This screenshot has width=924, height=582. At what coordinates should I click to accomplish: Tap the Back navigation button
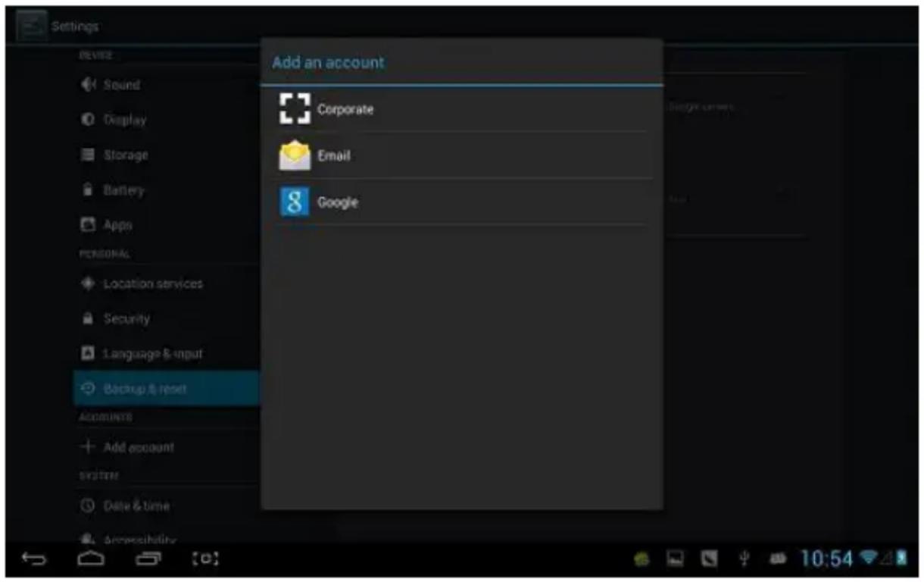pyautogui.click(x=34, y=560)
